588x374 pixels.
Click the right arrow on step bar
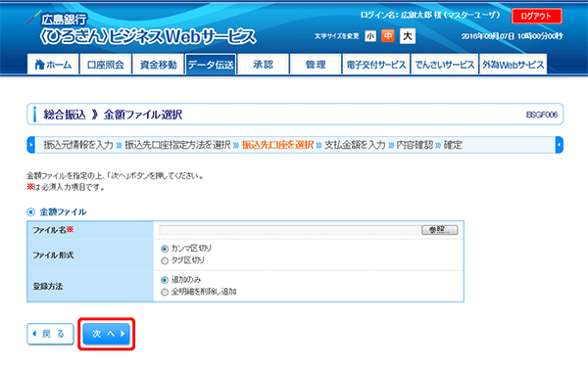pyautogui.click(x=560, y=145)
